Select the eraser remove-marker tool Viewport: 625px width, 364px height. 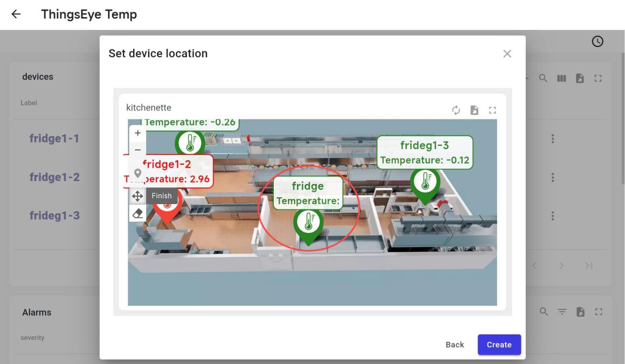[x=138, y=213]
